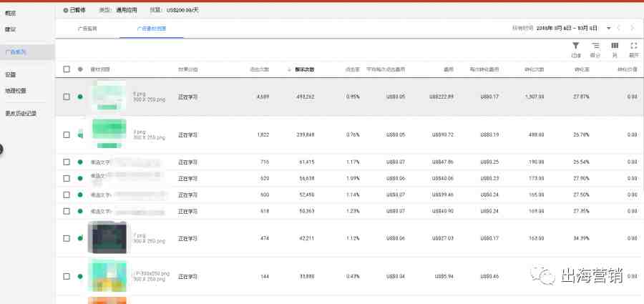Sort by 点击次数 column header
Screen dimensions: 644x304
[259, 69]
